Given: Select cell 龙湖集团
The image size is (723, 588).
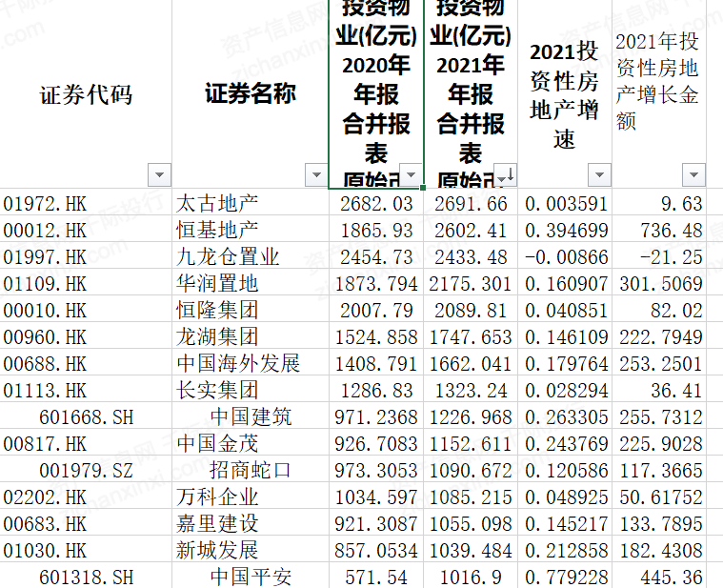Looking at the screenshot, I should pyautogui.click(x=251, y=335).
